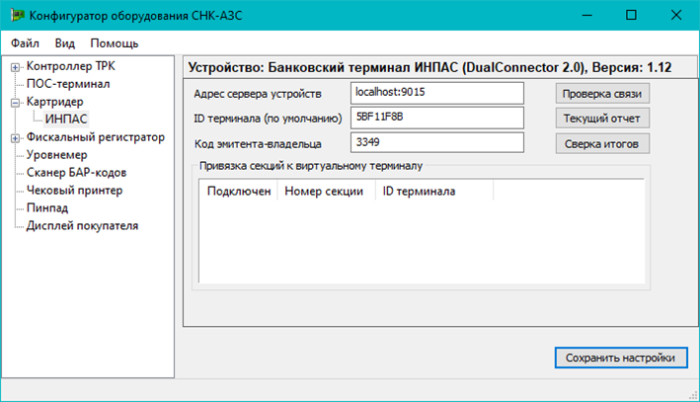This screenshot has height=402, width=700.
Task: Expand the Контроллер ТРК tree node
Action: pos(16,67)
